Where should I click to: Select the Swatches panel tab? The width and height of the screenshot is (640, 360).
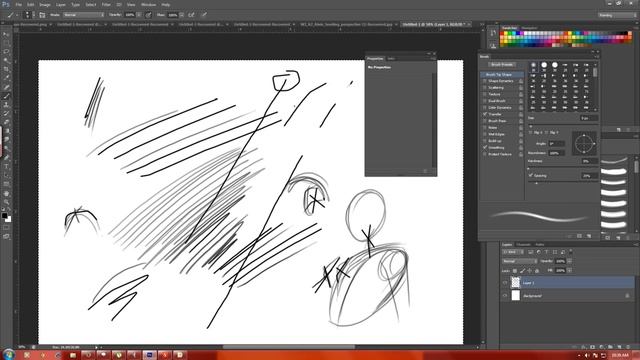[x=509, y=28]
